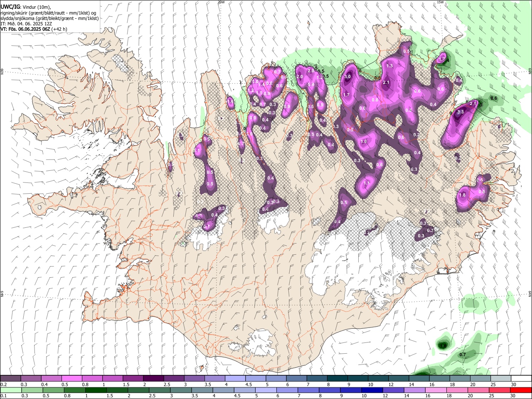Screen dimensions: 532x399
Task: Pick dark teal top-row swatch between 9 and 10
Action: click(357, 379)
